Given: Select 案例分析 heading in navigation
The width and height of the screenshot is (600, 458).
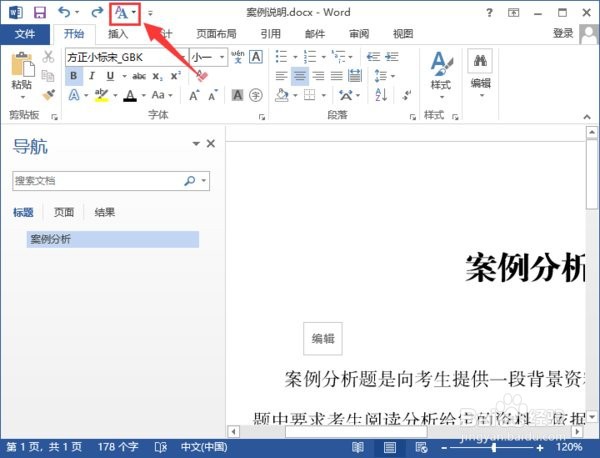Looking at the screenshot, I should coord(112,240).
